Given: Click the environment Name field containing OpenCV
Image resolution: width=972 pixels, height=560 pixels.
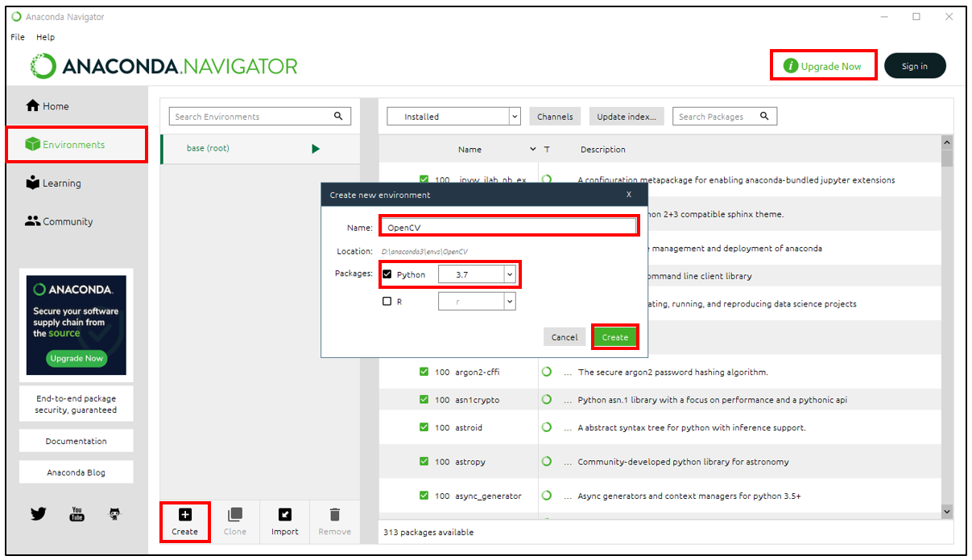Looking at the screenshot, I should pyautogui.click(x=507, y=228).
